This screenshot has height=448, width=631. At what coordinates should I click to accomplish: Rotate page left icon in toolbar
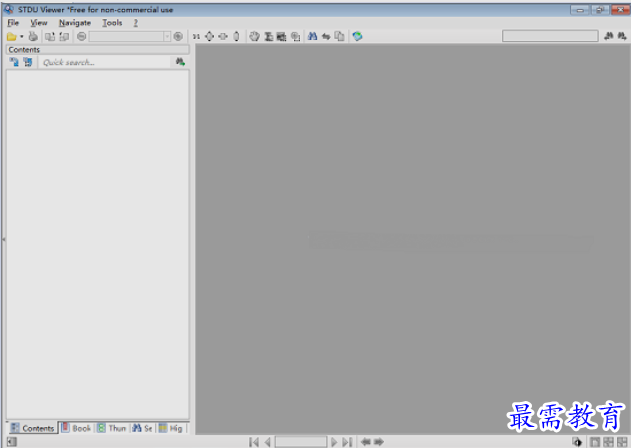[50, 37]
